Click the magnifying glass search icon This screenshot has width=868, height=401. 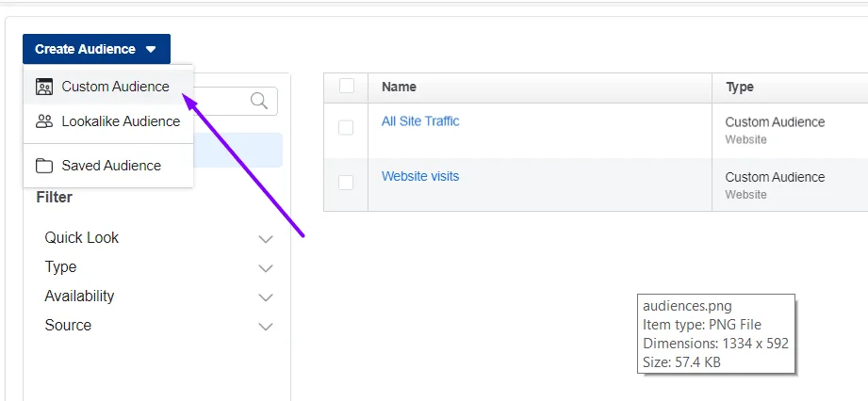tap(259, 101)
